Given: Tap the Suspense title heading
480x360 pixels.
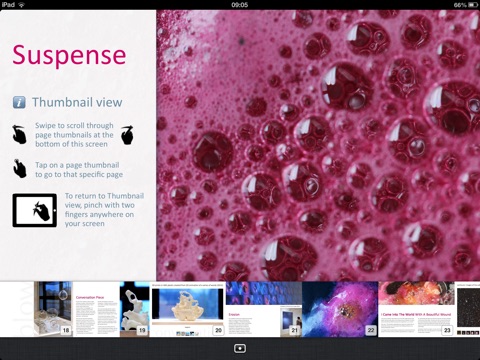Looking at the screenshot, I should 69,56.
